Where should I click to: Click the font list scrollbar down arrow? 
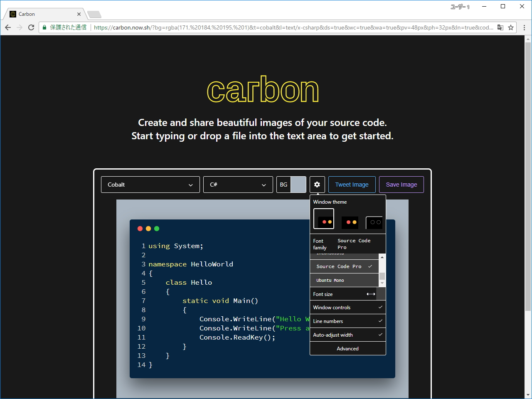coord(382,283)
